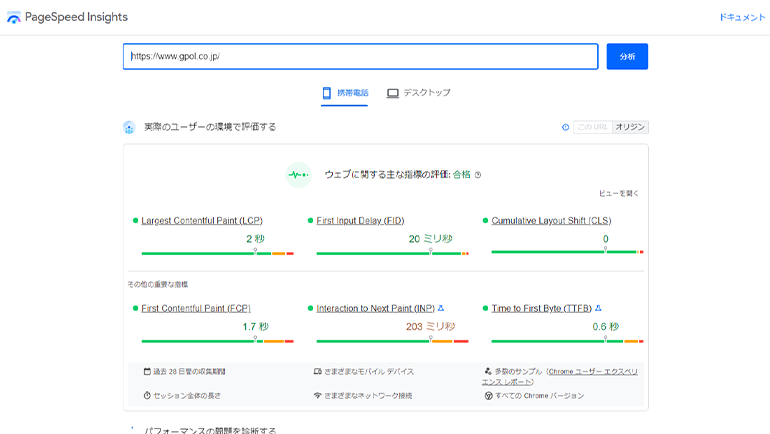Click the First Contentful Paint distribution bar

(x=213, y=341)
